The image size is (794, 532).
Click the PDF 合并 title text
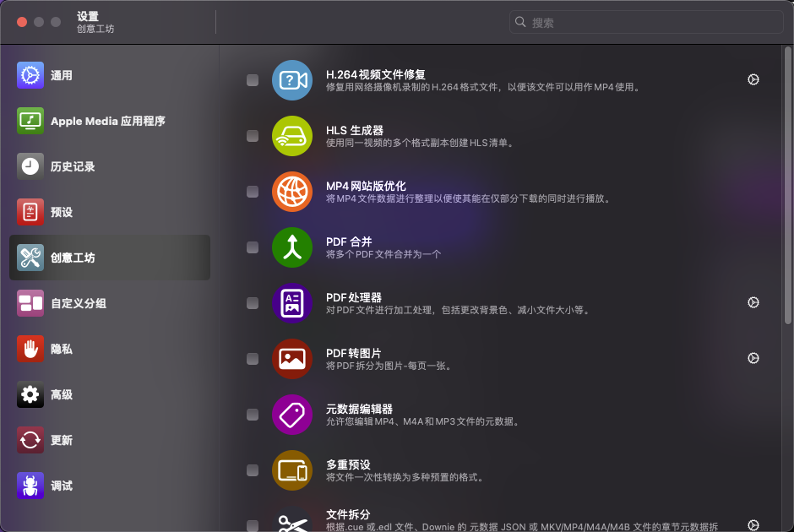click(349, 242)
